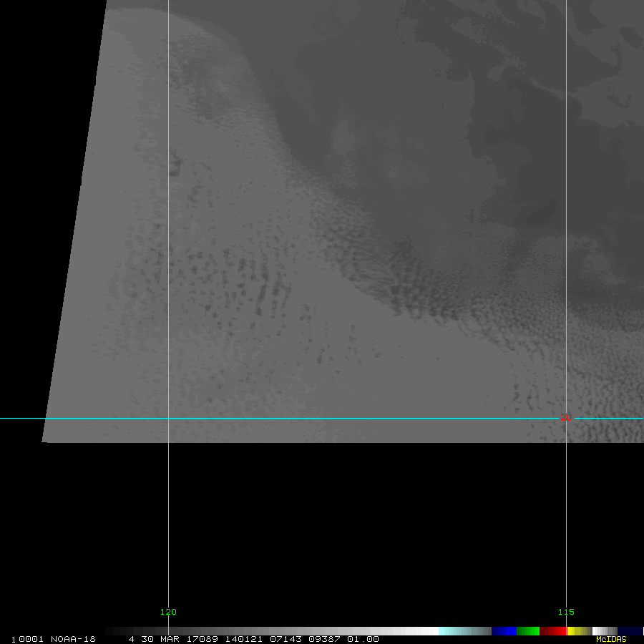644x644 pixels.
Task: Click where 120 meridian crosses cyan latitude line
Action: tap(168, 418)
